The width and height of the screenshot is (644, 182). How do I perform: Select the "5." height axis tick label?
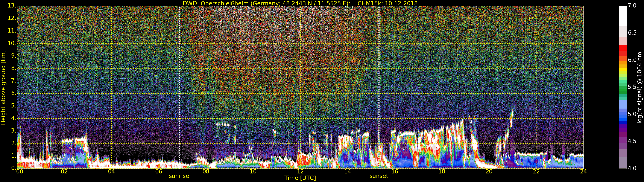(x=14, y=106)
